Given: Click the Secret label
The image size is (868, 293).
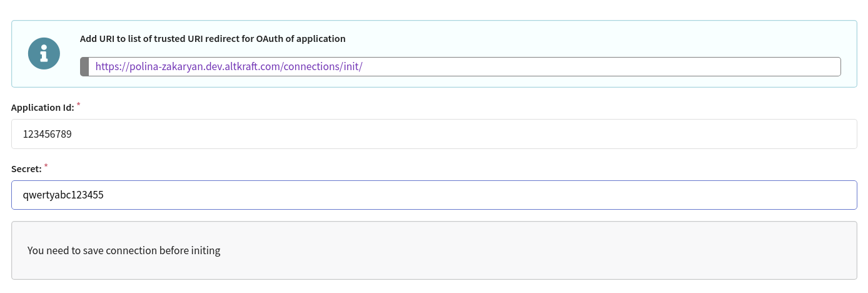Looking at the screenshot, I should point(26,169).
